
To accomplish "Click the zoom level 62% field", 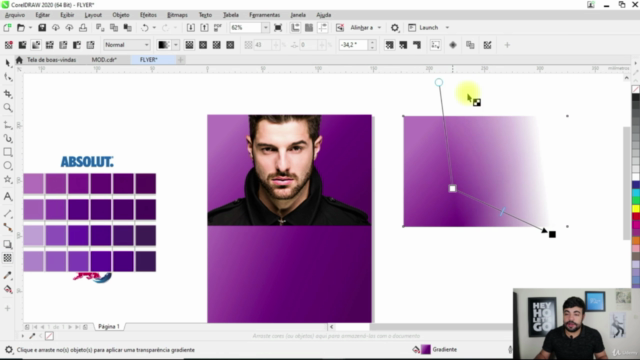I will tap(246, 28).
